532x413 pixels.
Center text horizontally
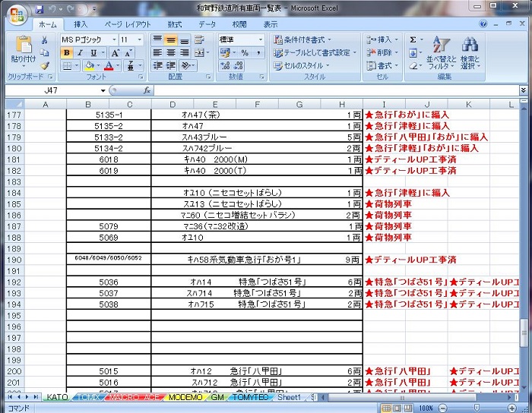[x=171, y=52]
